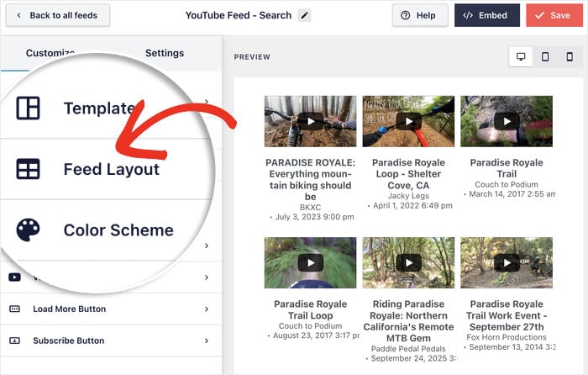The height and width of the screenshot is (375, 588).
Task: Switch to mobile preview mode
Action: coord(570,57)
